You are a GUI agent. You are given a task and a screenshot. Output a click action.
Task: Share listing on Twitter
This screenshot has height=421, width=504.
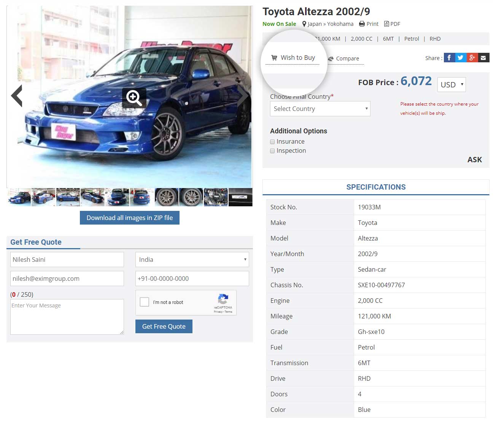[x=461, y=58]
